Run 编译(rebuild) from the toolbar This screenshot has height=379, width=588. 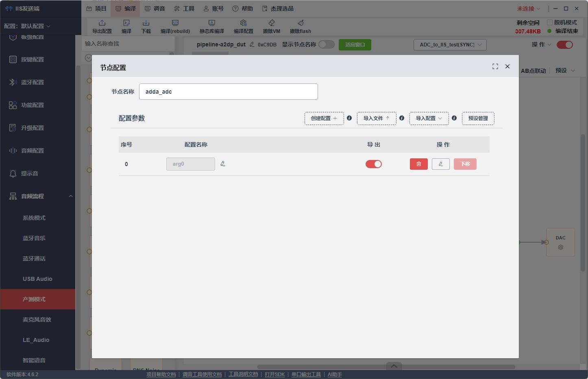pos(175,26)
